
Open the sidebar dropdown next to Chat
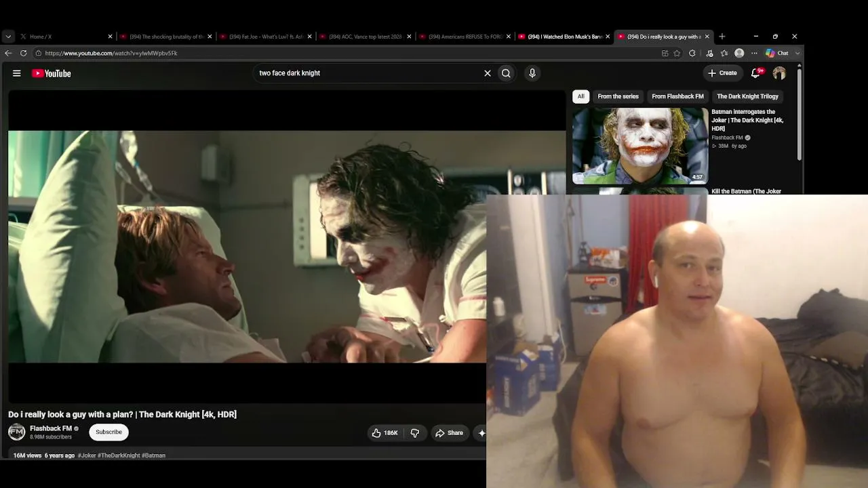(x=797, y=53)
